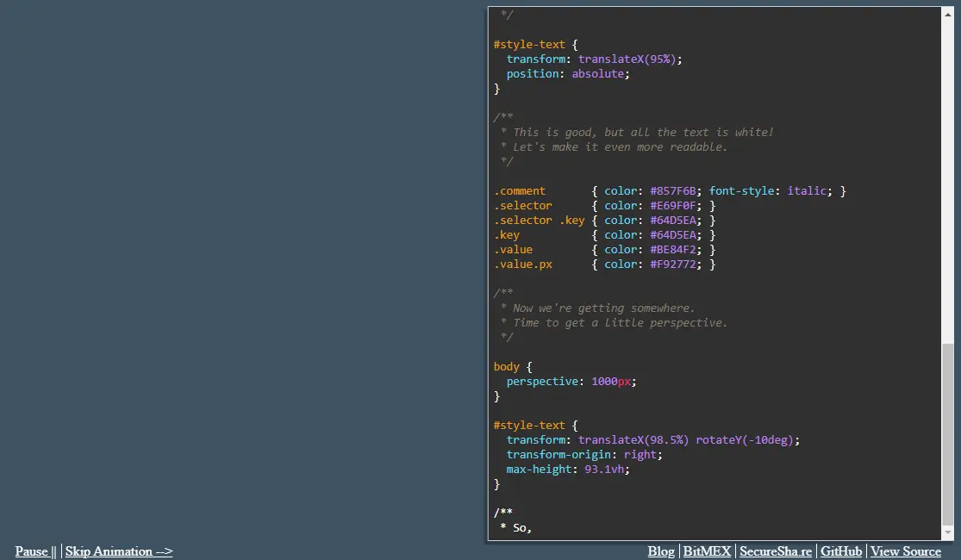This screenshot has height=560, width=961.
Task: Open the SecureSha.re link
Action: click(776, 551)
